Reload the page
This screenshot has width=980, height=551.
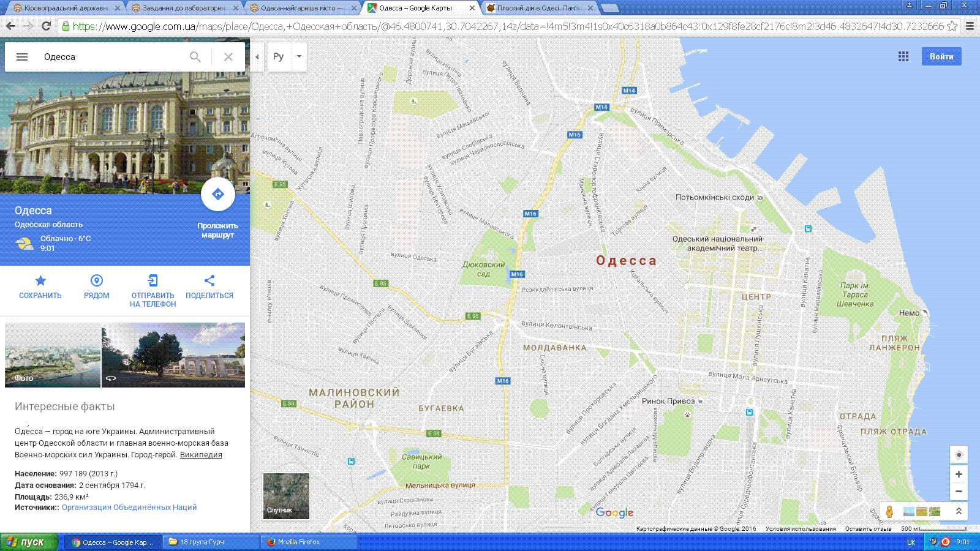click(46, 26)
